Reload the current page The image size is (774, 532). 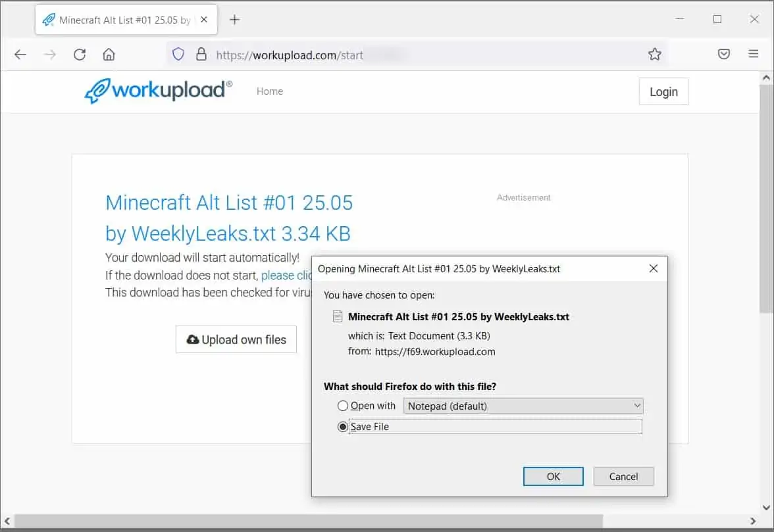pos(80,55)
